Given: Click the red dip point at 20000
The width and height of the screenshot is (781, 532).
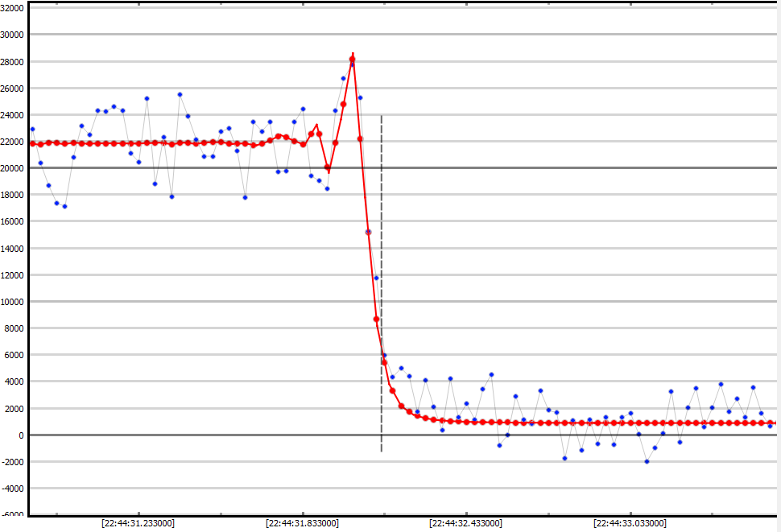Looking at the screenshot, I should click(327, 167).
